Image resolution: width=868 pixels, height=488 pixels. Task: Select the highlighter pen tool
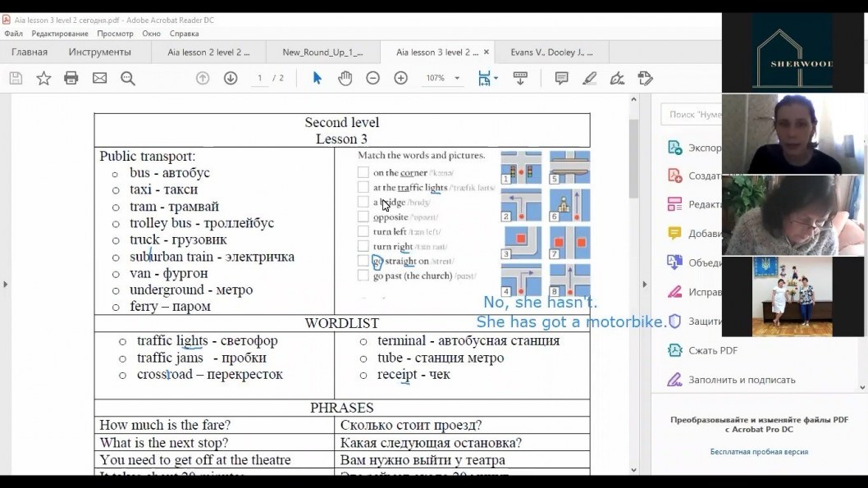tap(590, 78)
